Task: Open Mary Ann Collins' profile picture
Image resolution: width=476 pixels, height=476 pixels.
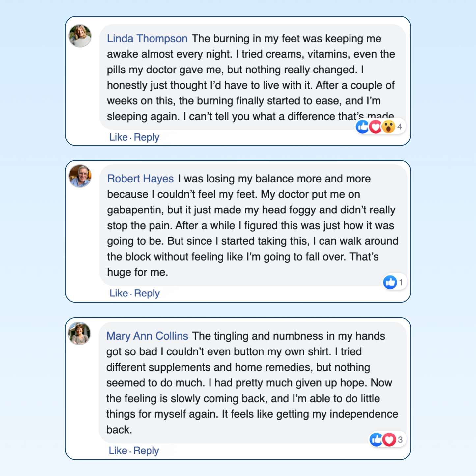Action: pos(79,333)
